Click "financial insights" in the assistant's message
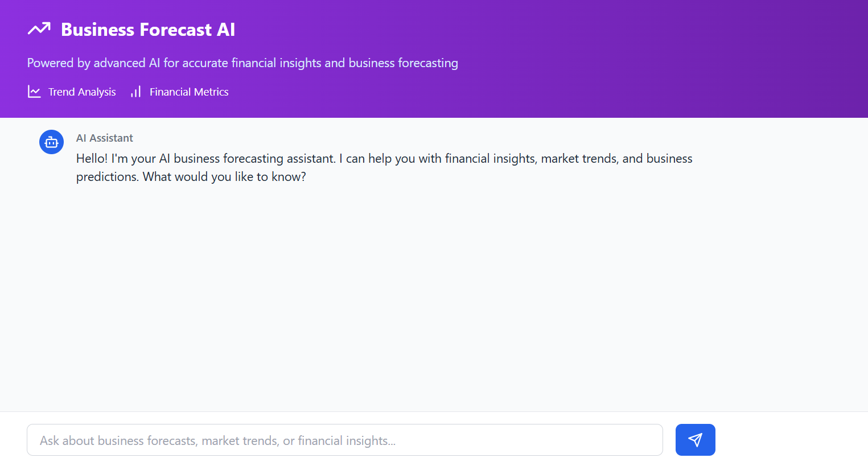 pos(490,158)
